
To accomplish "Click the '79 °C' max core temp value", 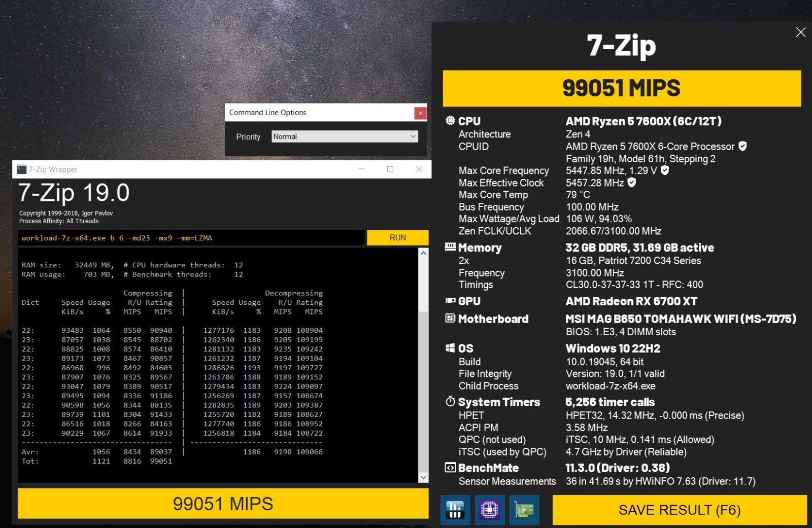I will (578, 195).
